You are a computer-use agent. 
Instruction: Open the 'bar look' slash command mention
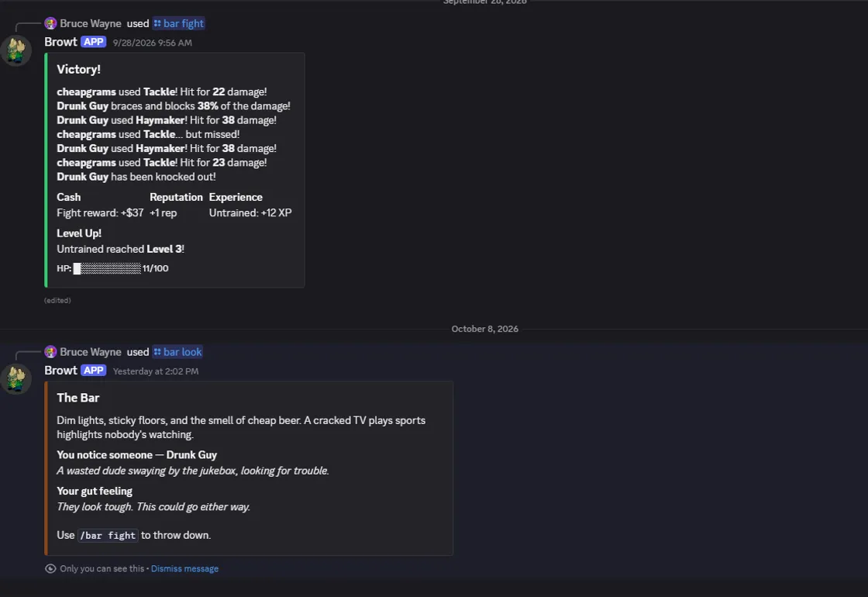click(177, 352)
